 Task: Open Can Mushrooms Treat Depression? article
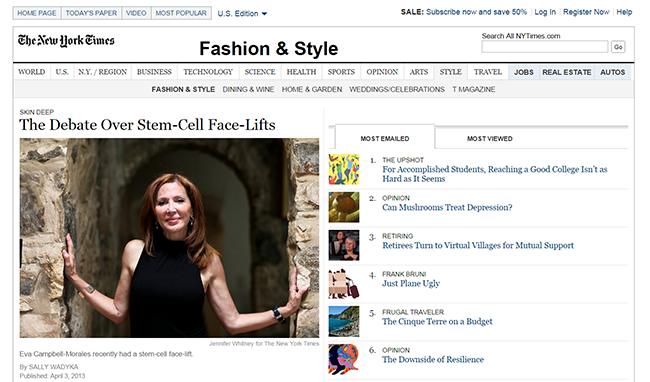click(447, 207)
